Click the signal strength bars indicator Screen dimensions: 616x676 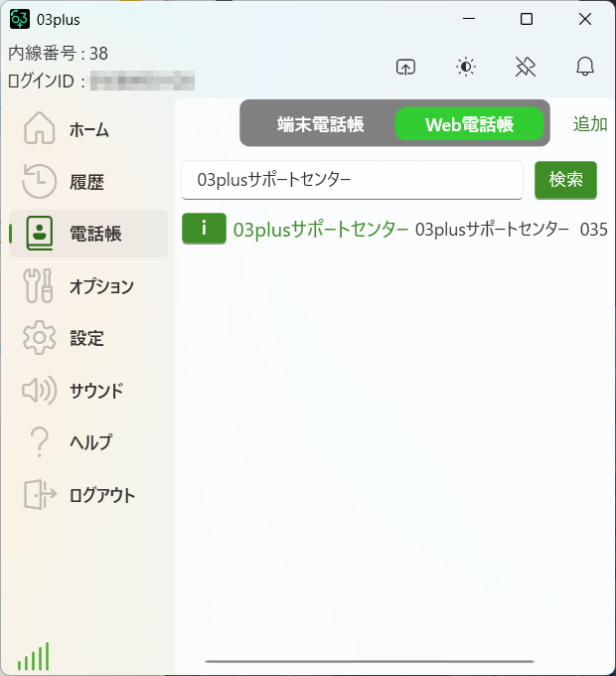click(33, 655)
